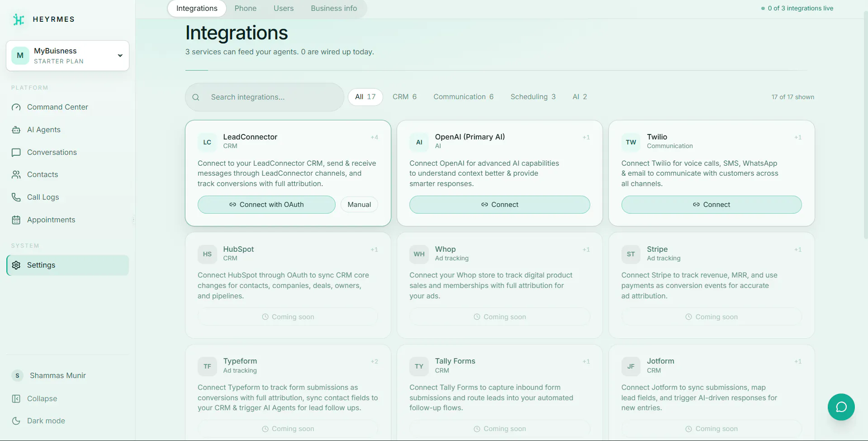Screen dimensions: 868x441
Task: Filter integrations by Scheduling
Action: pos(533,97)
